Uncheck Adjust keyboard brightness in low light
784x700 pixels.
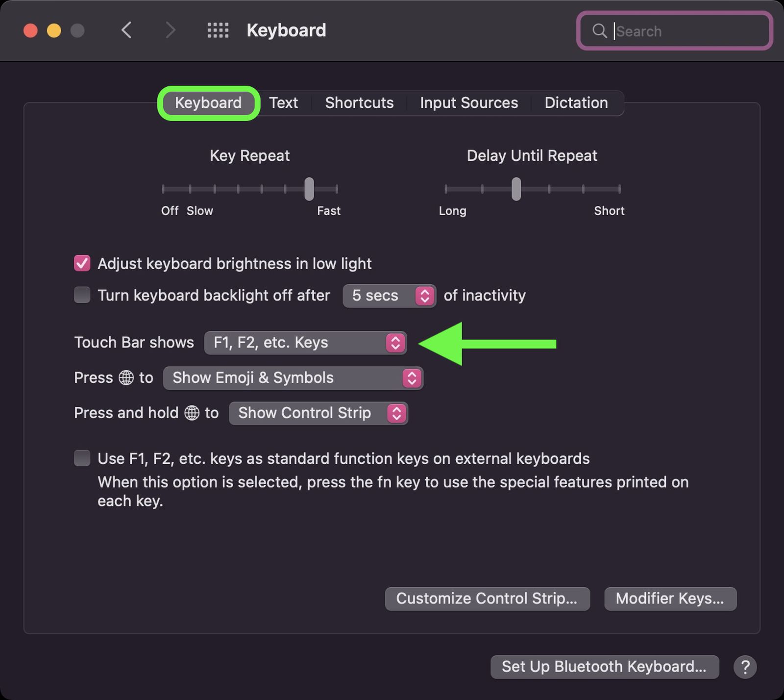[82, 263]
